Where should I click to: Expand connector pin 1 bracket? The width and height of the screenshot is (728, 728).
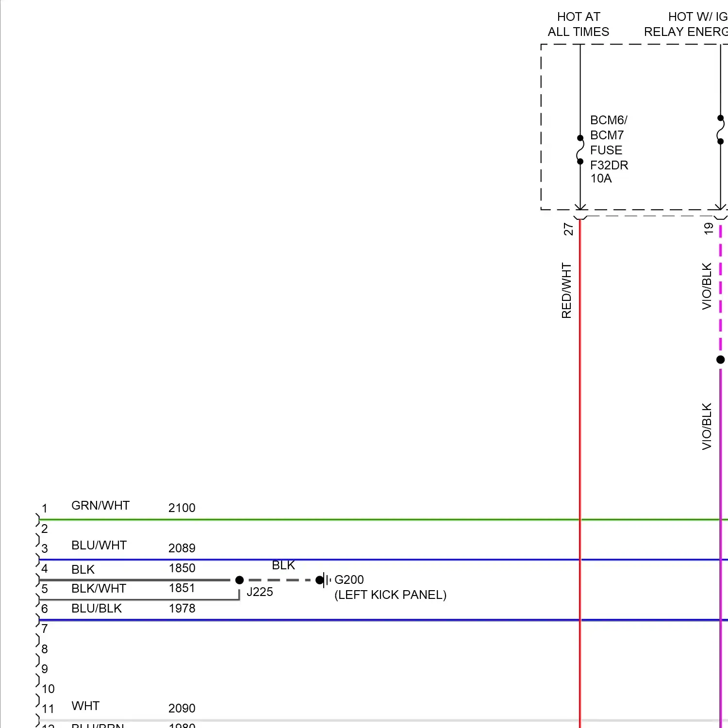(x=38, y=519)
